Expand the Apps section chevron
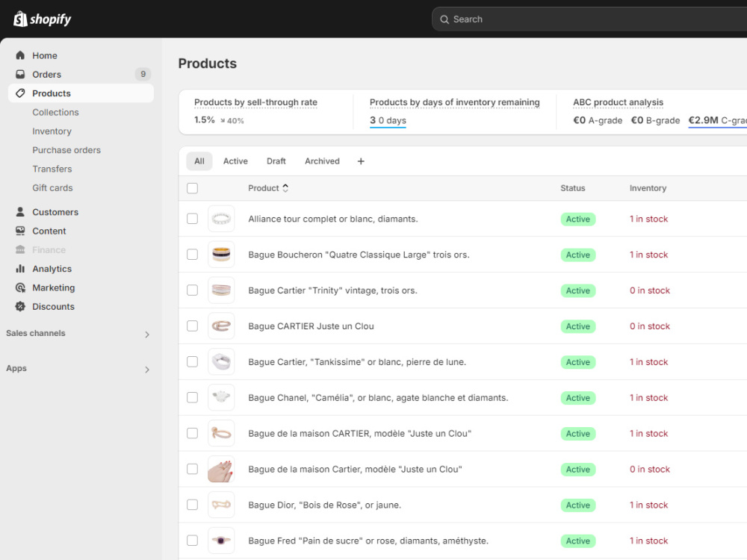The width and height of the screenshot is (747, 560). pos(147,370)
